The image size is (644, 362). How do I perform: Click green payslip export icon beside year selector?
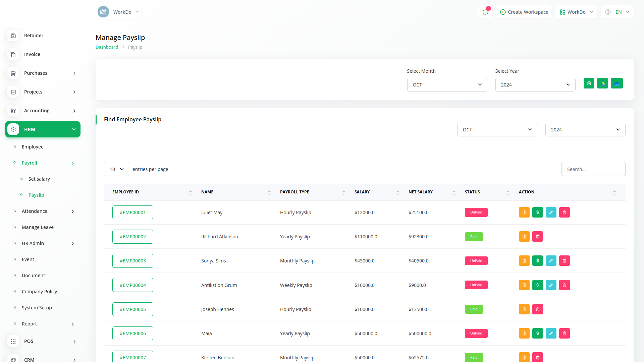pyautogui.click(x=589, y=83)
